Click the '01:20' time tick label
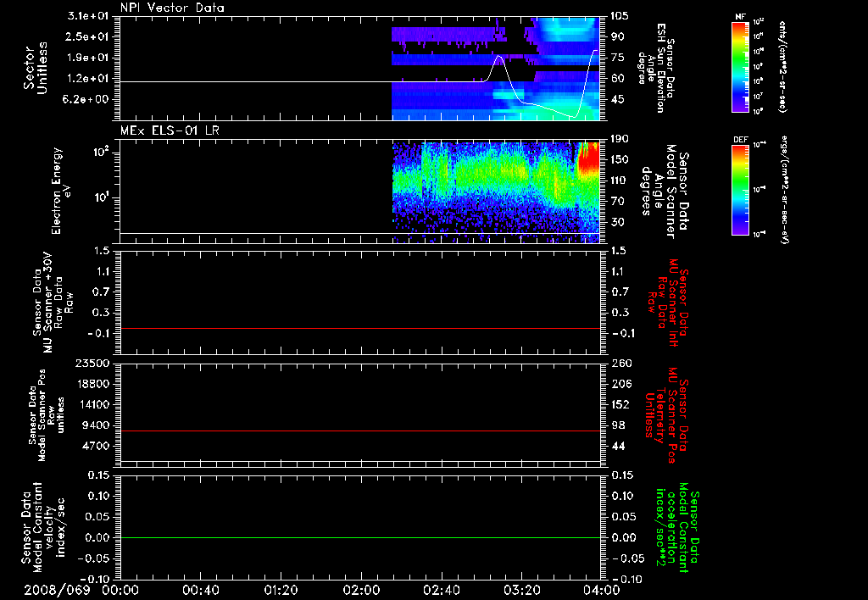Viewport: 868px width, 600px height. click(281, 590)
